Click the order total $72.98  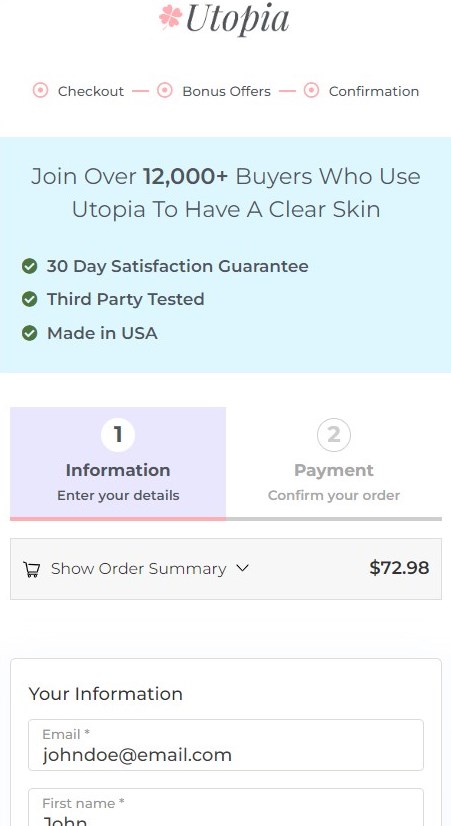[x=399, y=568]
